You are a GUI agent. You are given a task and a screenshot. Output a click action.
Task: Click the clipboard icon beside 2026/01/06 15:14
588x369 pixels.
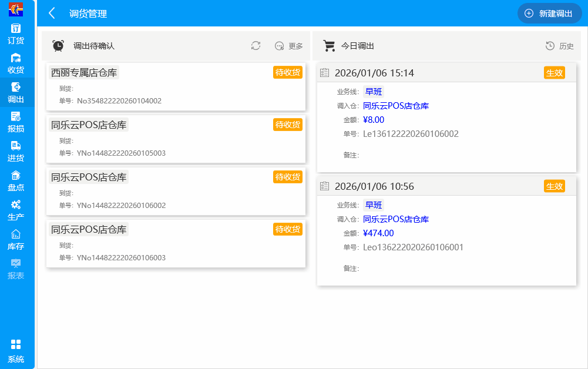click(x=324, y=72)
